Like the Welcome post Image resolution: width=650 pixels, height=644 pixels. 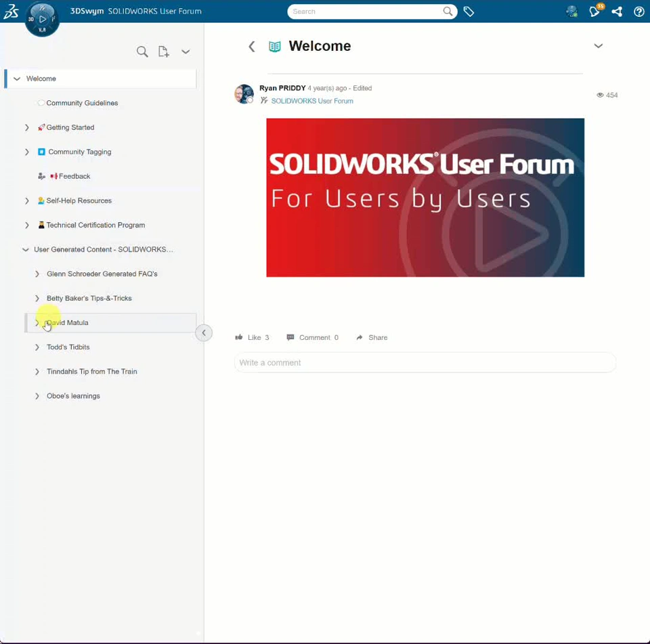pyautogui.click(x=252, y=337)
